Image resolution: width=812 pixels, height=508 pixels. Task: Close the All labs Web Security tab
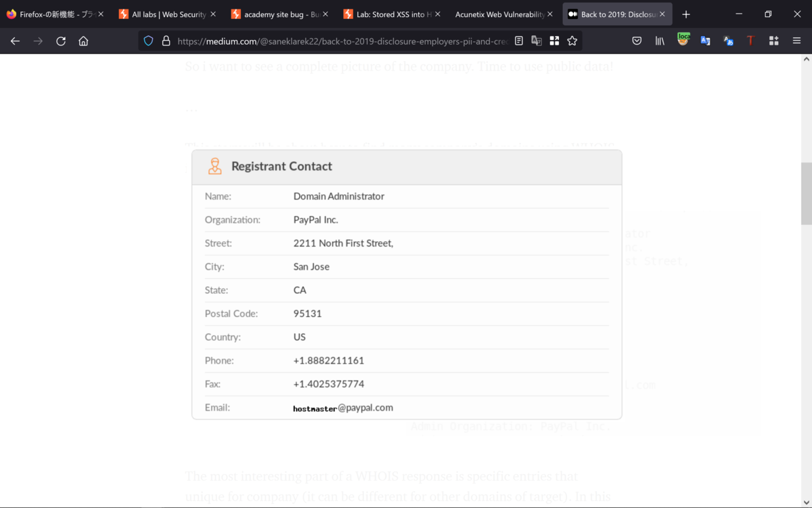coord(213,14)
